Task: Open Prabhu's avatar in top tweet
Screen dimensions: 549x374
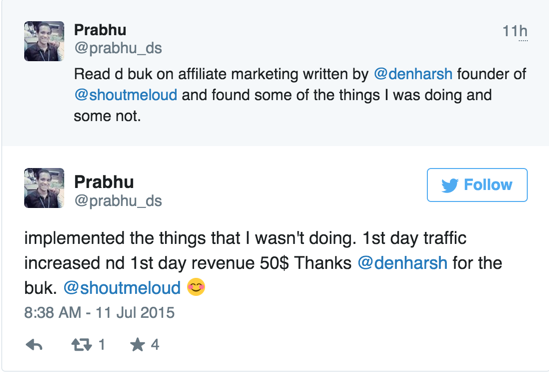Action: click(x=44, y=41)
